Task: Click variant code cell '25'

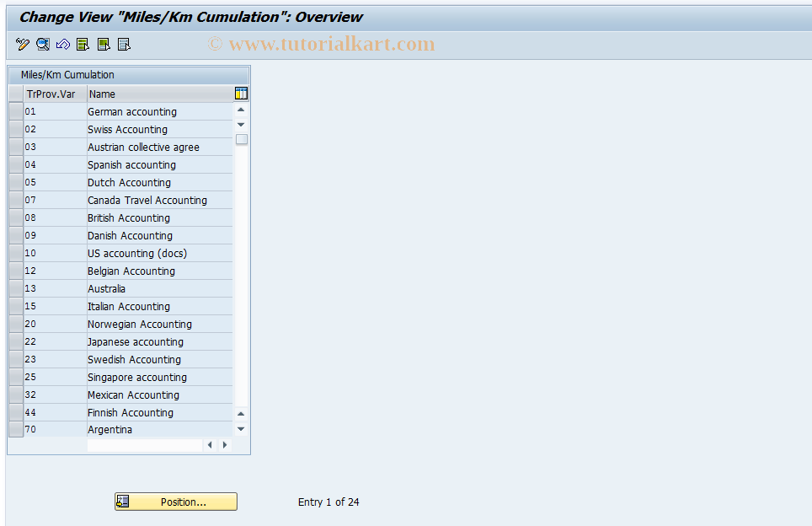Action: click(x=55, y=377)
